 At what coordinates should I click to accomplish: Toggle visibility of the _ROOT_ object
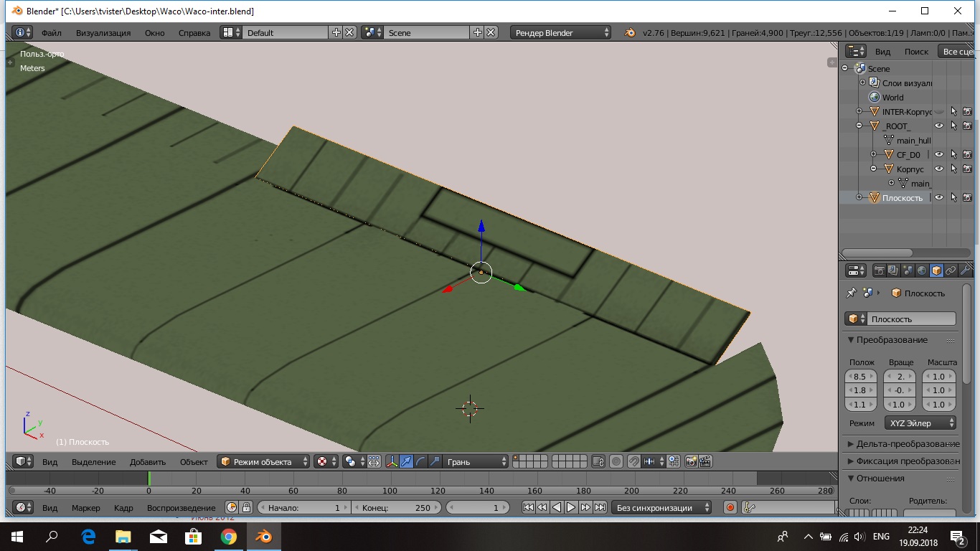(x=938, y=126)
